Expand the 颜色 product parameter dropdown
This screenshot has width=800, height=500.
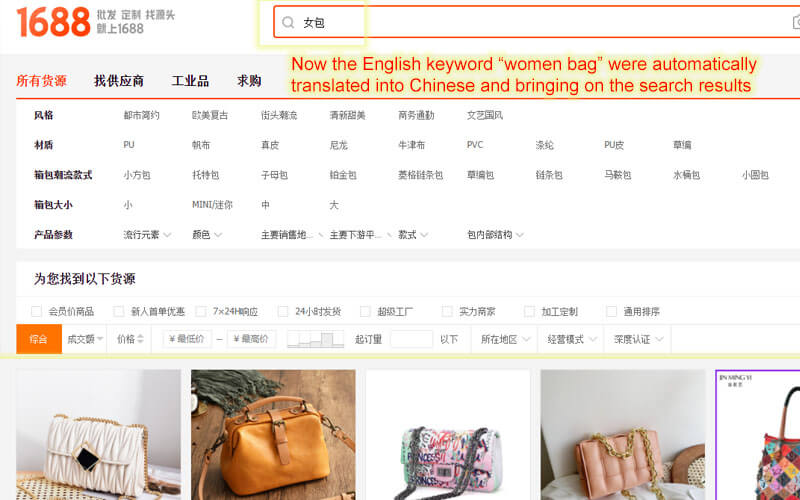click(207, 235)
